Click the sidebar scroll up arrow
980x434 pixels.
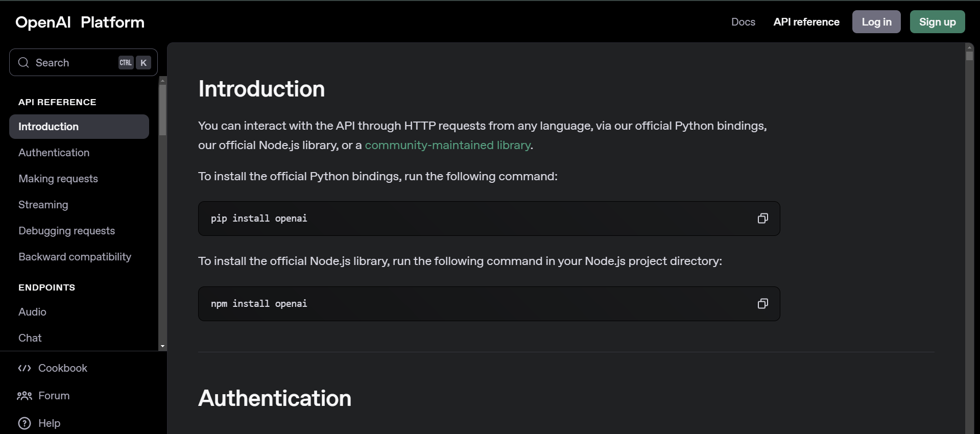click(162, 80)
